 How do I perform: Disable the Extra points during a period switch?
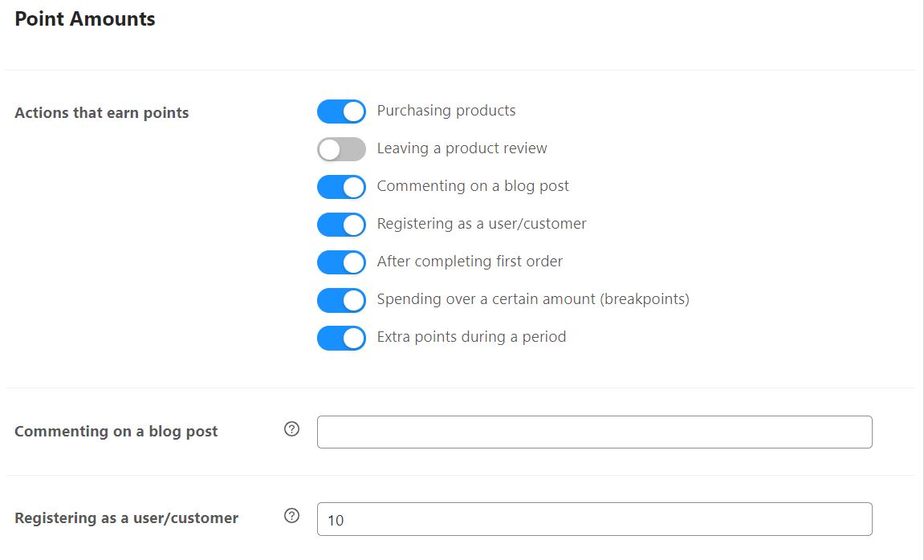pyautogui.click(x=341, y=338)
